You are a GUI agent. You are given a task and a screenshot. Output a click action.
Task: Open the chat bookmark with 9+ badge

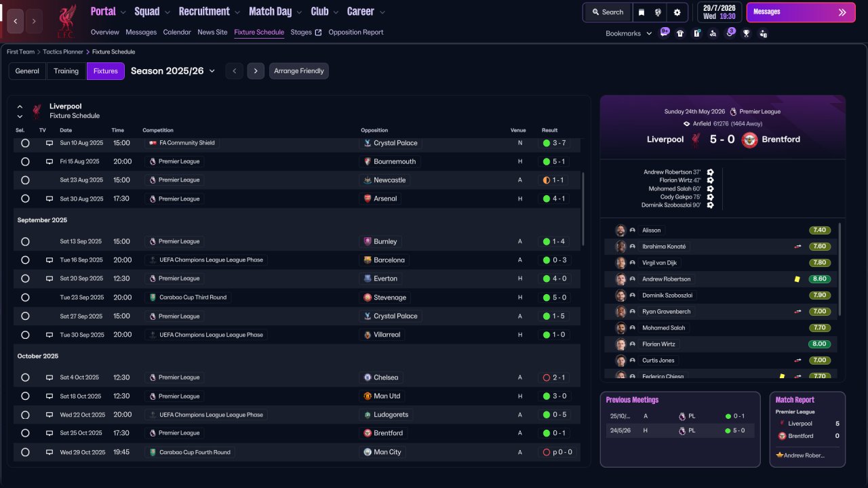pos(665,33)
